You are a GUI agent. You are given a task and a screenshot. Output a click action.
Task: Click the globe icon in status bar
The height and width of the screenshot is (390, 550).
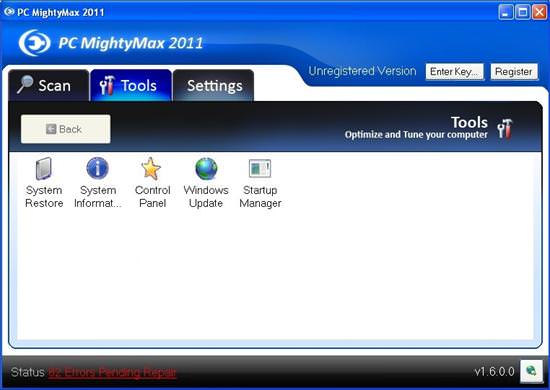(531, 371)
